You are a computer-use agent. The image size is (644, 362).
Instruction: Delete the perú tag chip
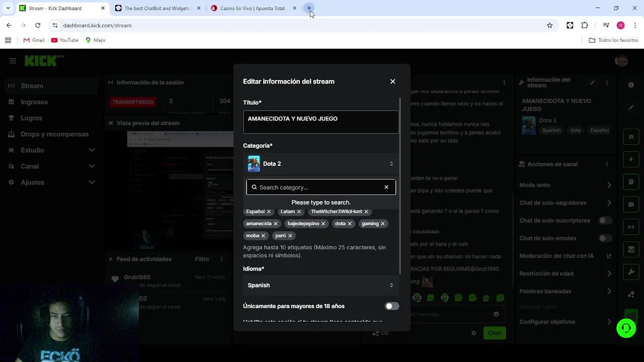click(290, 236)
